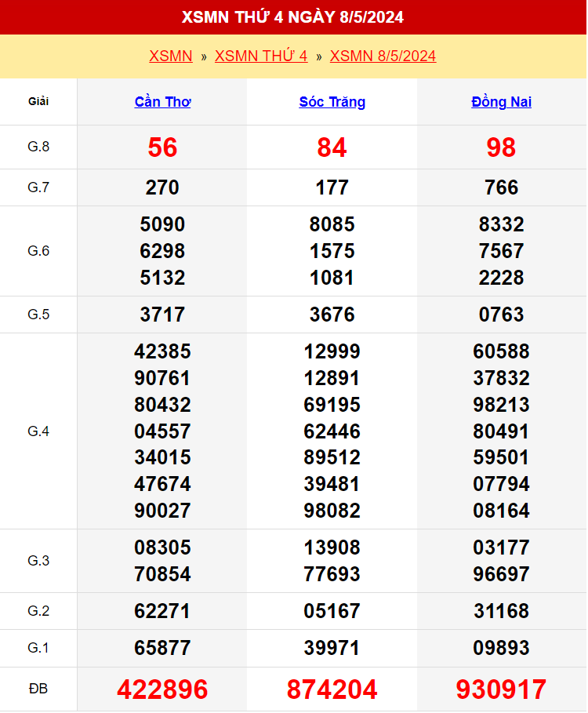
Task: Click G.3 number 96697
Action: click(x=502, y=574)
